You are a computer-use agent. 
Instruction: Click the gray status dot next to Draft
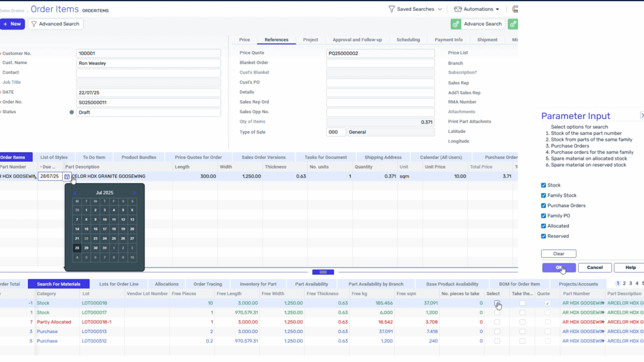point(71,113)
